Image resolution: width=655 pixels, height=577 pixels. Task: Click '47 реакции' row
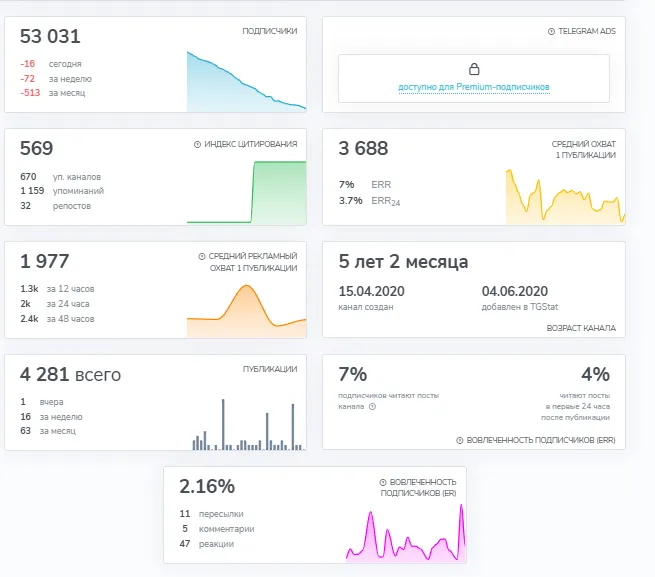[206, 544]
